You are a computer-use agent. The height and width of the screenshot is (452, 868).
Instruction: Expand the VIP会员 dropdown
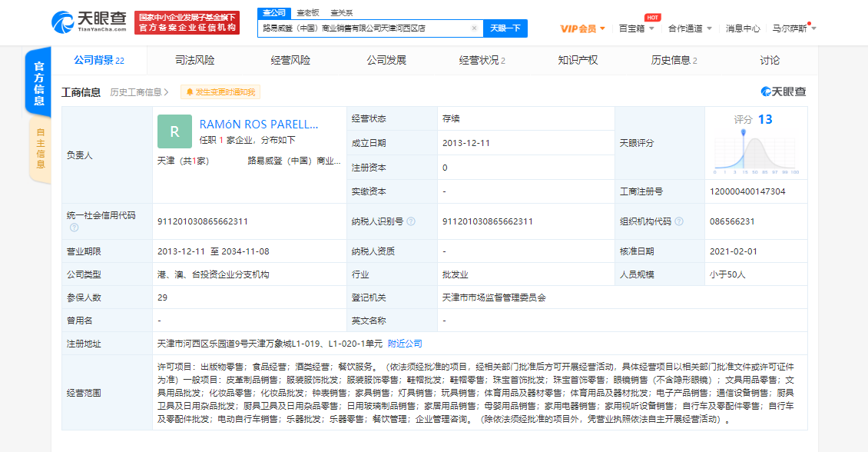point(582,28)
